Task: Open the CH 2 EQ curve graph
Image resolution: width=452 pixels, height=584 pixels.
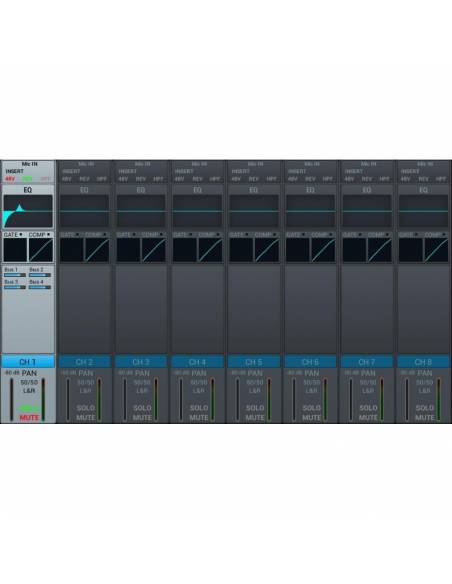Action: click(x=85, y=211)
